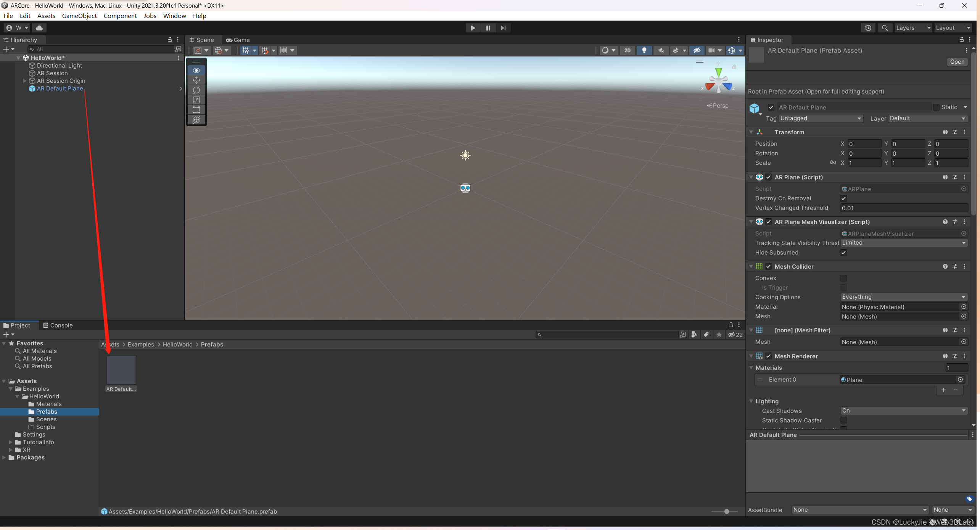Switch to the Console tab
Image resolution: width=980 pixels, height=530 pixels.
point(58,325)
